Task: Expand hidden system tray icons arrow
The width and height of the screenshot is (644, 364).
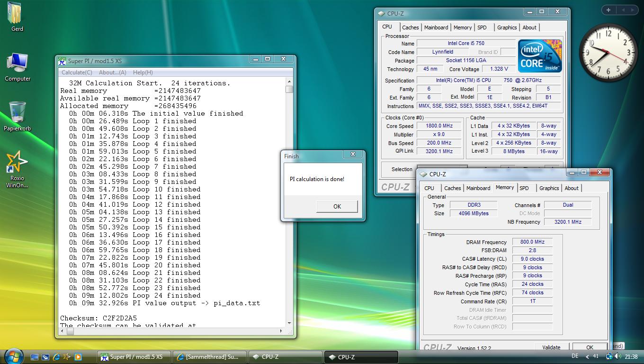Action: [x=588, y=357]
